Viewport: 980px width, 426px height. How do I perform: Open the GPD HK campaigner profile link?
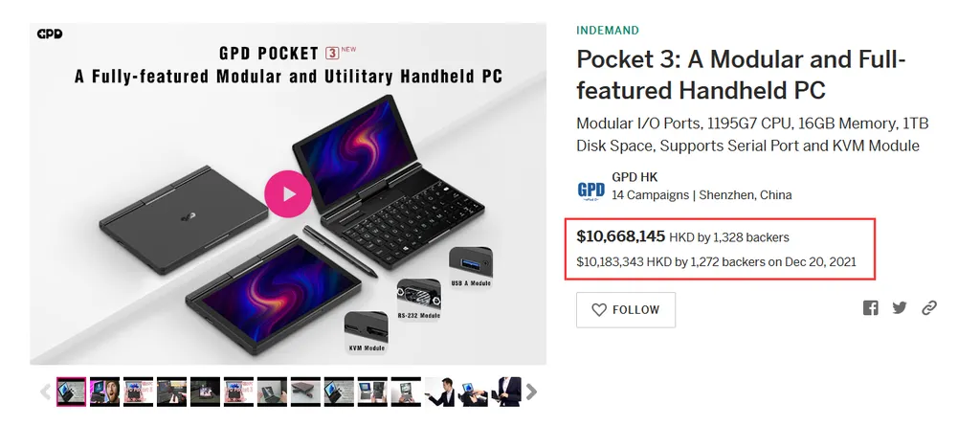(635, 177)
